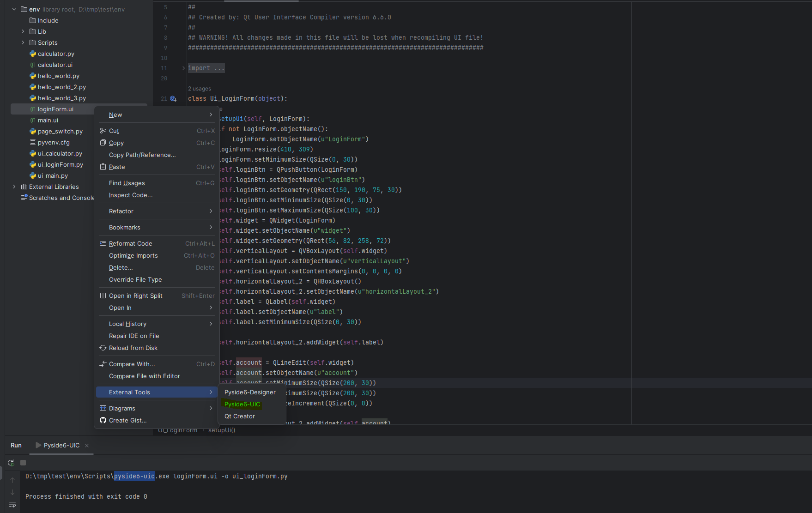Click the 2 usages inlay hint

[x=200, y=89]
